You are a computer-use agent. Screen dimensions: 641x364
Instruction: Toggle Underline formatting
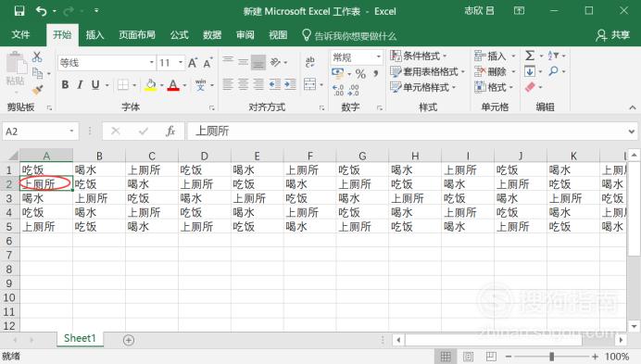(x=95, y=84)
